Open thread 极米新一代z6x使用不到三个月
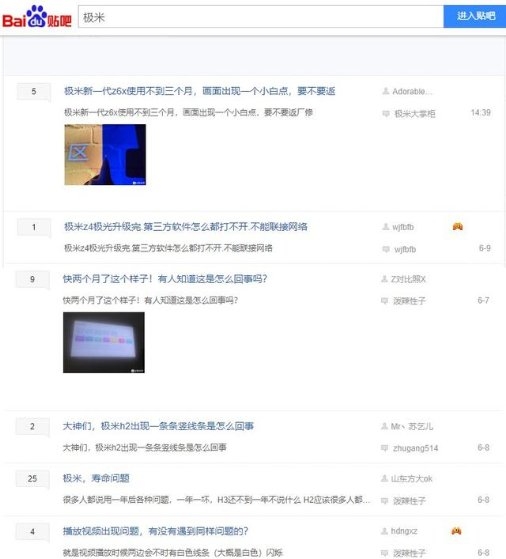The width and height of the screenshot is (506, 559). point(199,91)
